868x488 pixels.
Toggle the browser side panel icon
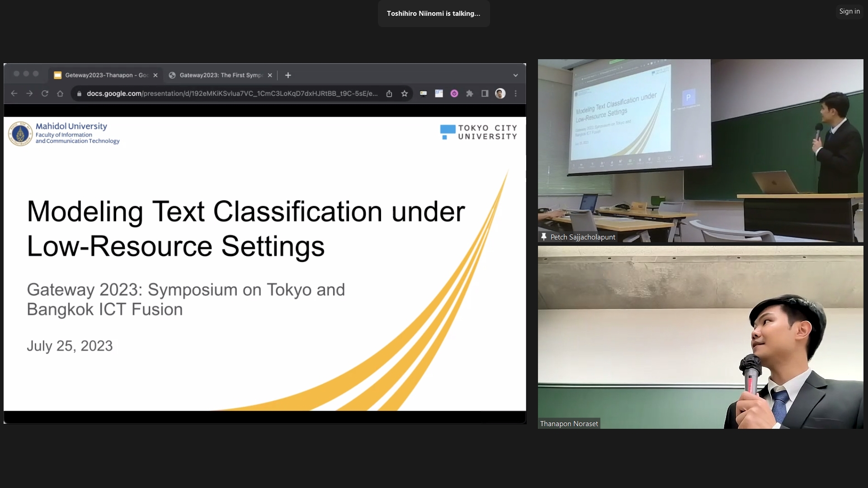point(485,94)
